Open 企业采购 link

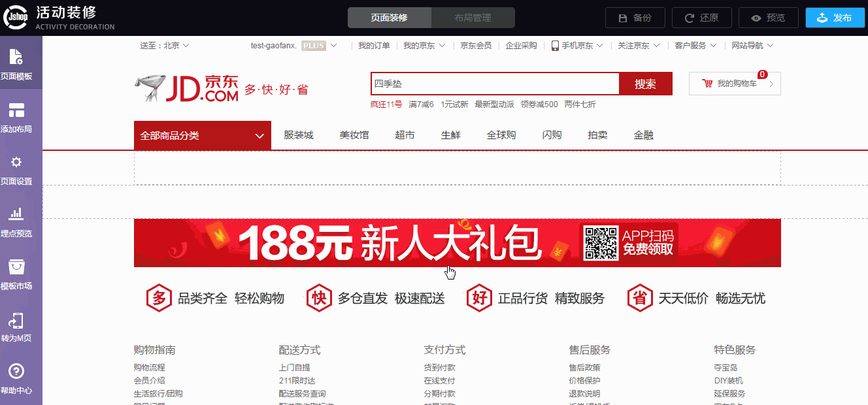tap(521, 46)
